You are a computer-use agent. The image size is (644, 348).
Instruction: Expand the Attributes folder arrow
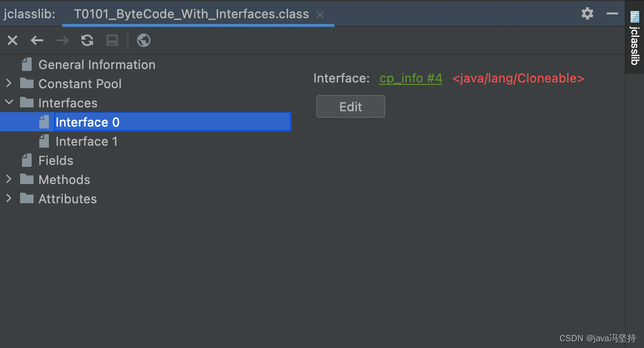[9, 198]
